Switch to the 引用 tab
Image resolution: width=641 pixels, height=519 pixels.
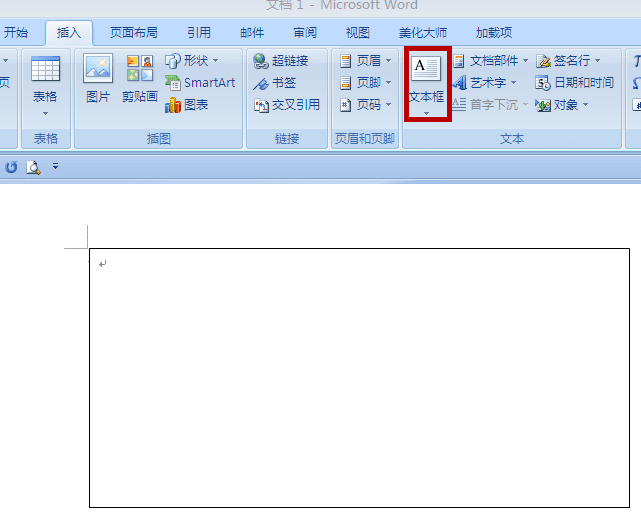click(x=199, y=32)
